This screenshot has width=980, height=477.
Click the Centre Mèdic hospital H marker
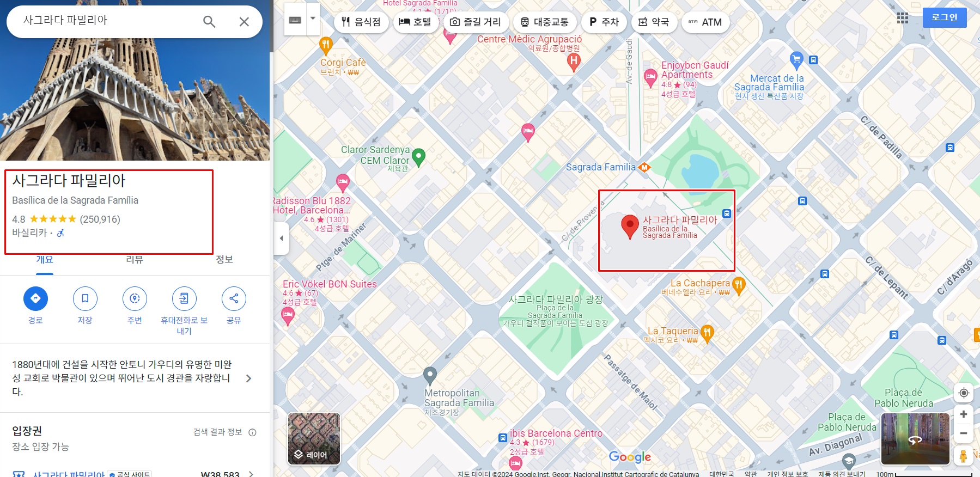click(573, 63)
